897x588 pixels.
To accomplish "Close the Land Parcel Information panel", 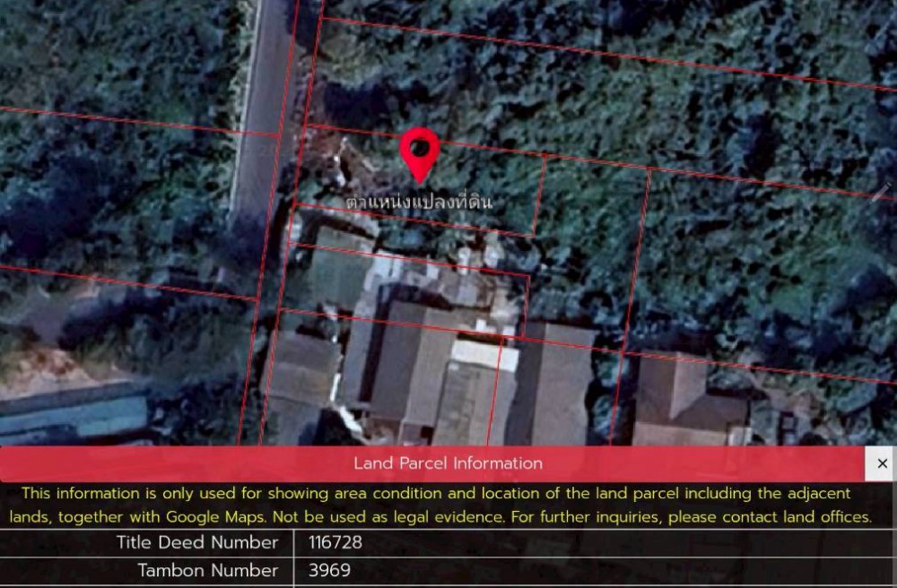I will coord(882,463).
